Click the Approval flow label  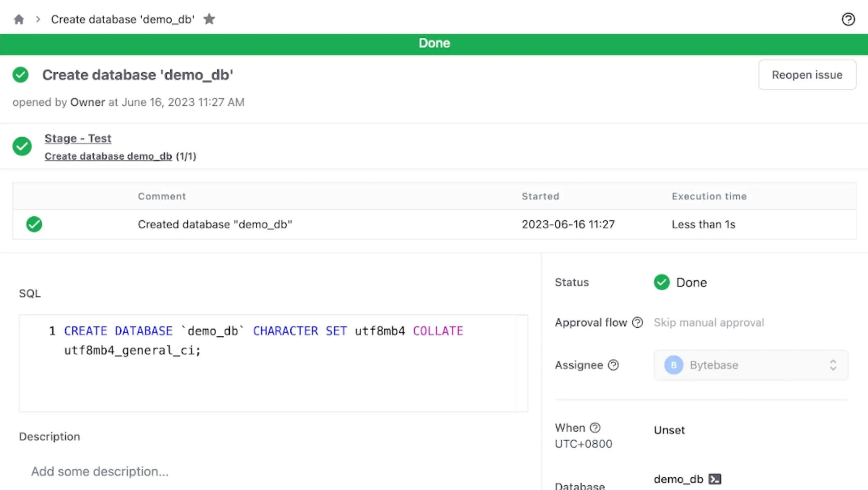(x=591, y=322)
